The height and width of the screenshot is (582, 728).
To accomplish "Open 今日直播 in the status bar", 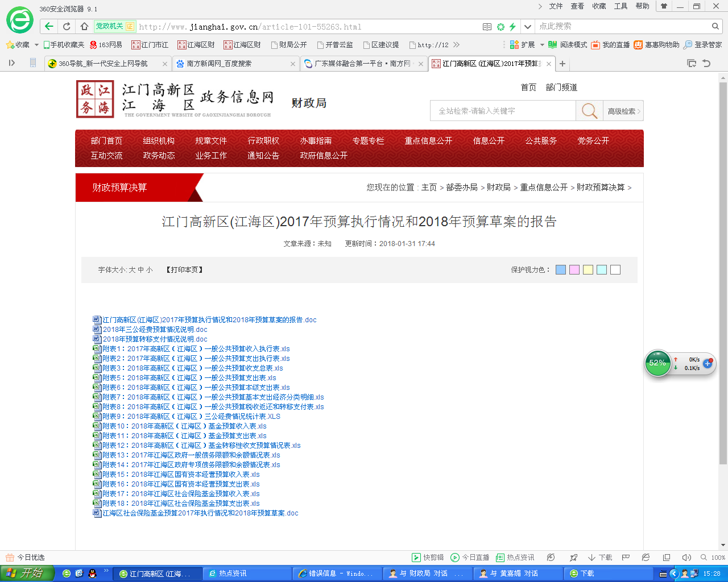I will coord(470,558).
